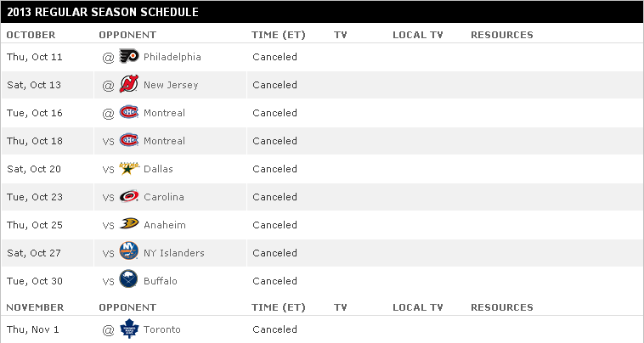The image size is (644, 343).
Task: Click the Buffalo Sabres logo
Action: coord(129,279)
